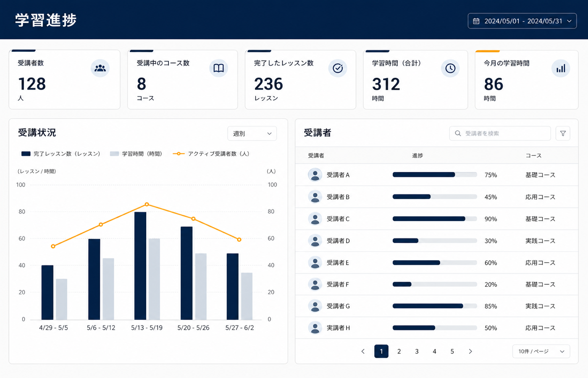
Task: Click the 8 value on 受講中のコース数 card
Action: coord(142,84)
